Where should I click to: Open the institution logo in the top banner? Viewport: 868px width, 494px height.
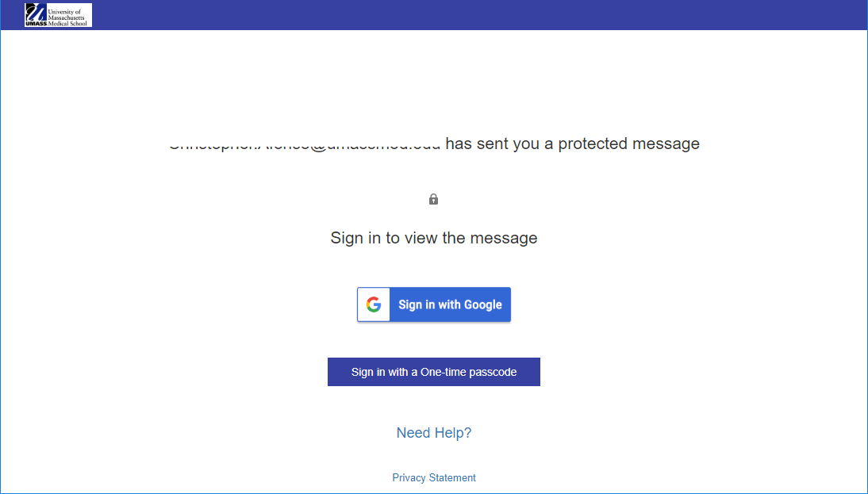58,14
